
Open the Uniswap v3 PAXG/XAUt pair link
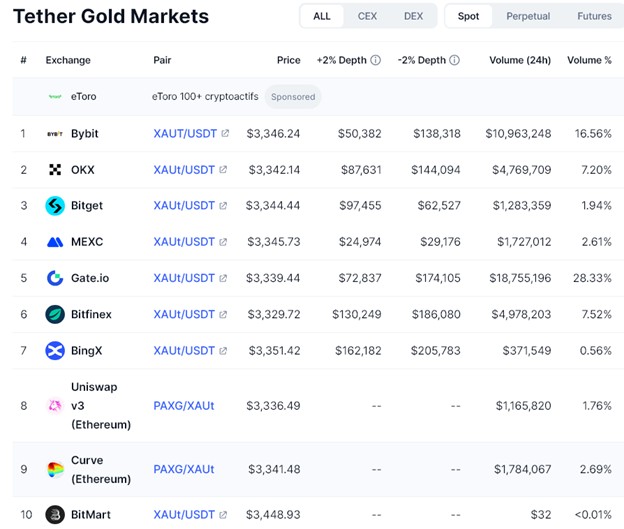(183, 406)
